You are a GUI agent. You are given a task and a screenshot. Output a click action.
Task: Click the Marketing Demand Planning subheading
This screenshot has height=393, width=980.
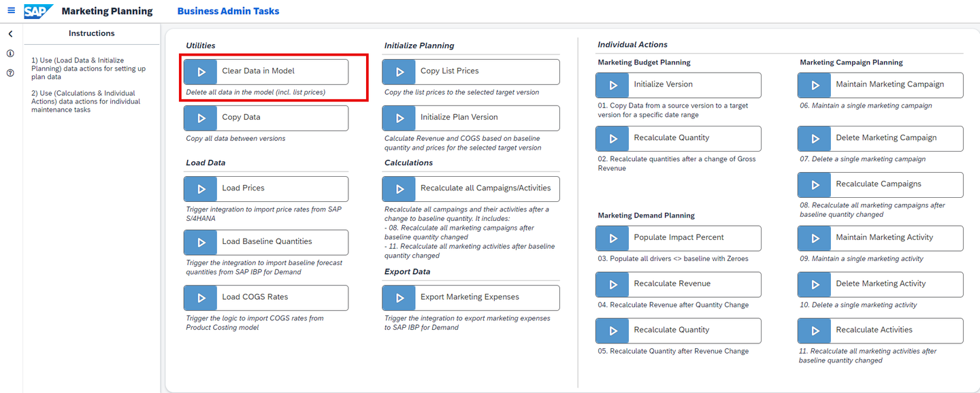tap(646, 215)
